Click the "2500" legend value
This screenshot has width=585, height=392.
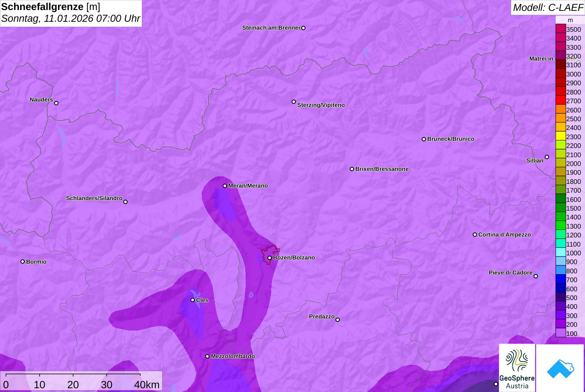[574, 119]
